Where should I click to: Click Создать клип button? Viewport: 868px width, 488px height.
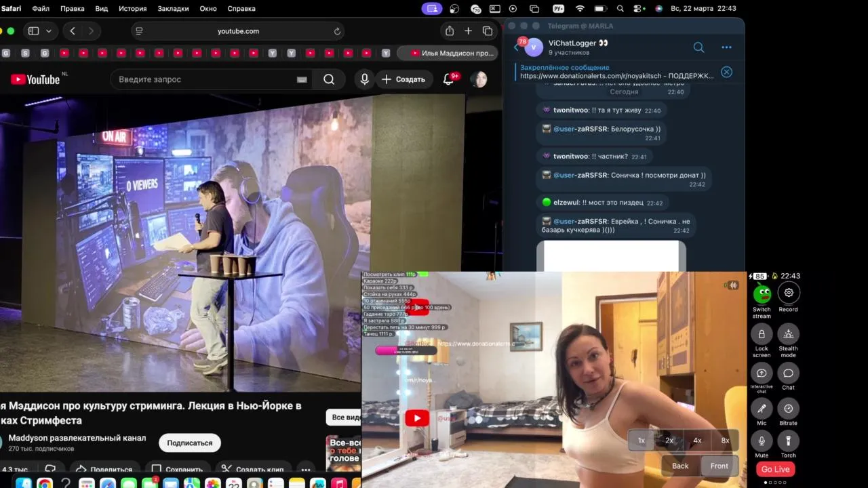[253, 469]
